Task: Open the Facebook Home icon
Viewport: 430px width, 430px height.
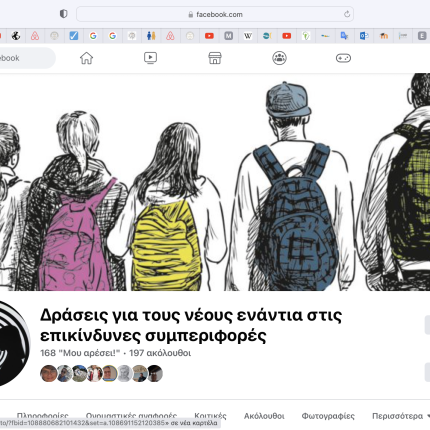Action: (x=86, y=58)
